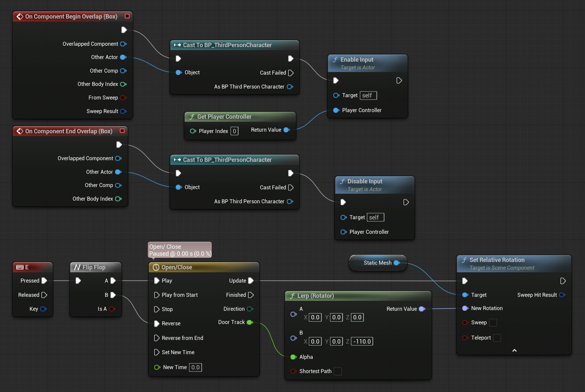Click the Get Player Controller function icon
Screen dimensions: 585x392
pos(192,117)
